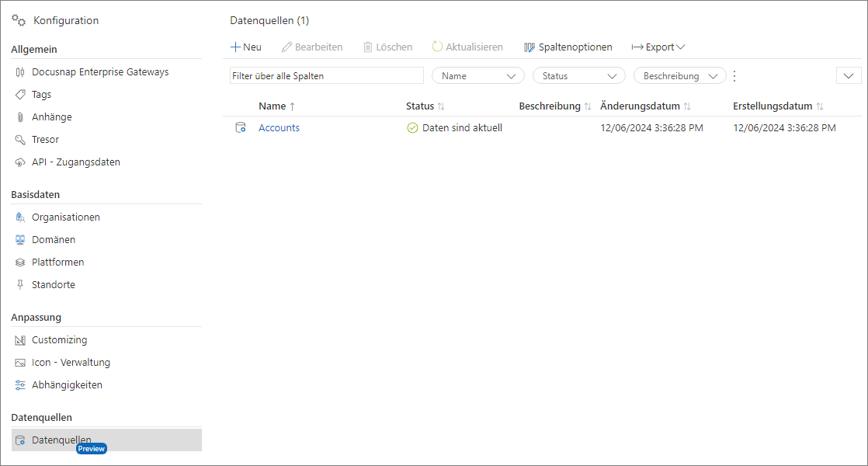
Task: Create a new data source with Neu
Action: click(246, 47)
